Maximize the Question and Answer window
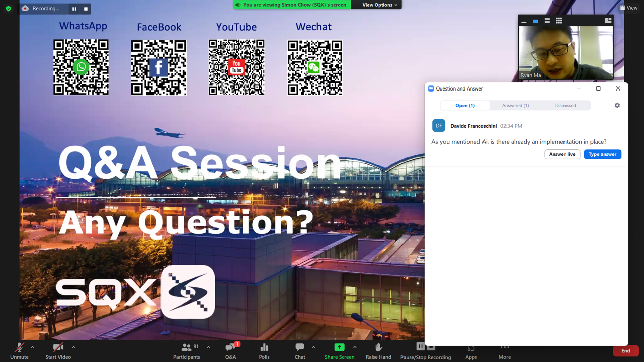 pyautogui.click(x=598, y=88)
